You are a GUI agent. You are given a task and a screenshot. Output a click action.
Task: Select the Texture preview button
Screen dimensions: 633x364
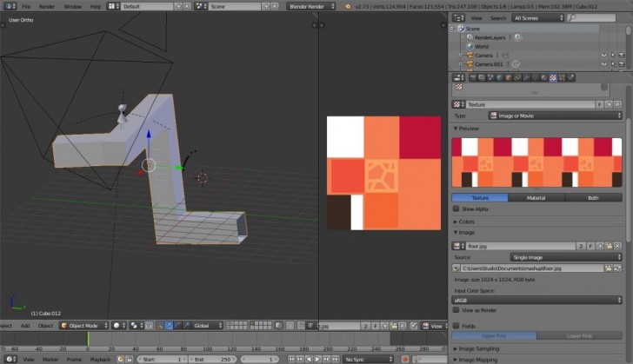coord(480,198)
